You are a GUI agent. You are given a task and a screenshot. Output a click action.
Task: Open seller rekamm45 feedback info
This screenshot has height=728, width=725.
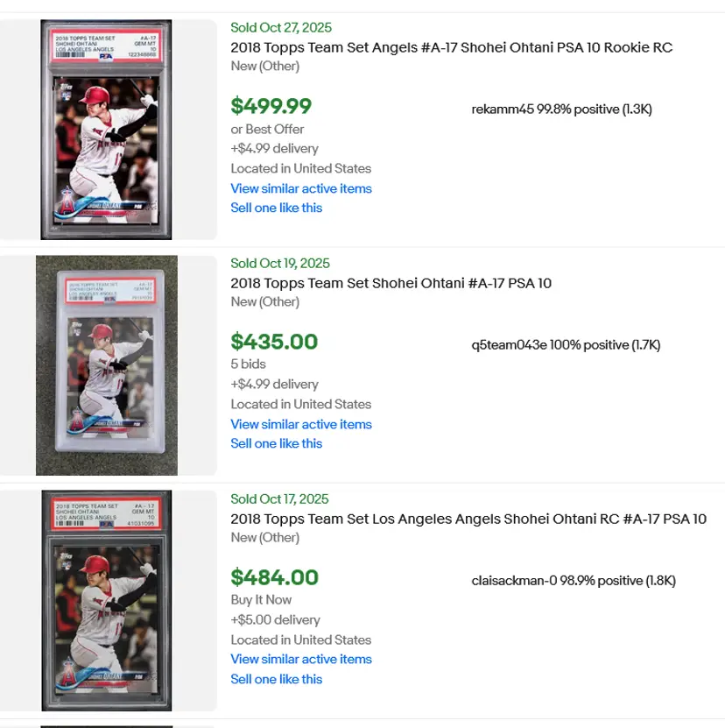pos(561,110)
